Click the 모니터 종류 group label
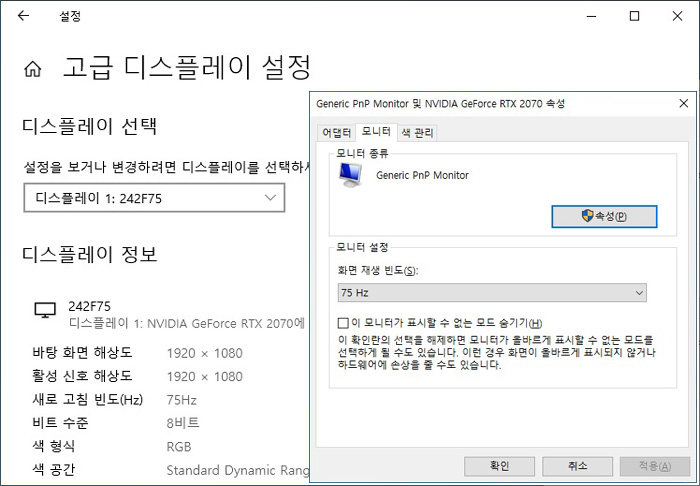This screenshot has height=486, width=700. (362, 154)
